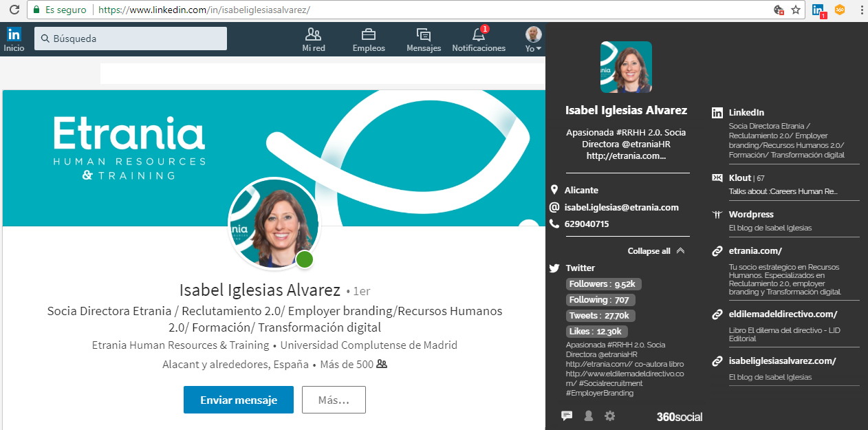Open Notificaciones bell icon
Screen dimensions: 868x430
click(x=479, y=34)
